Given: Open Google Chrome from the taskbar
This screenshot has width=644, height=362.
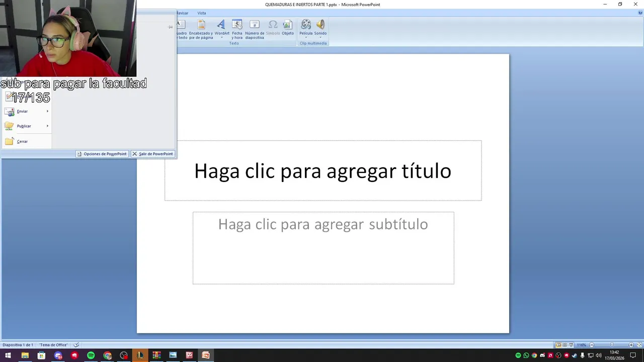Looking at the screenshot, I should point(107,355).
